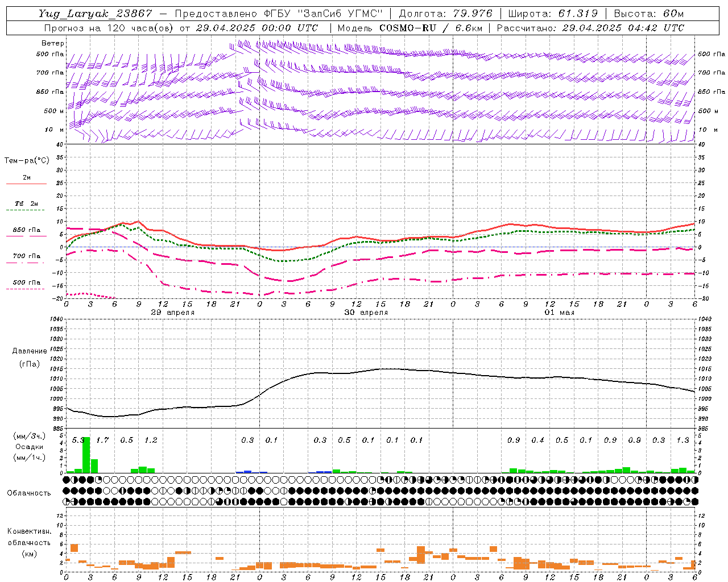Click the dashed line sample under "Td 2м"
This screenshot has height=582, width=728.
tap(26, 210)
